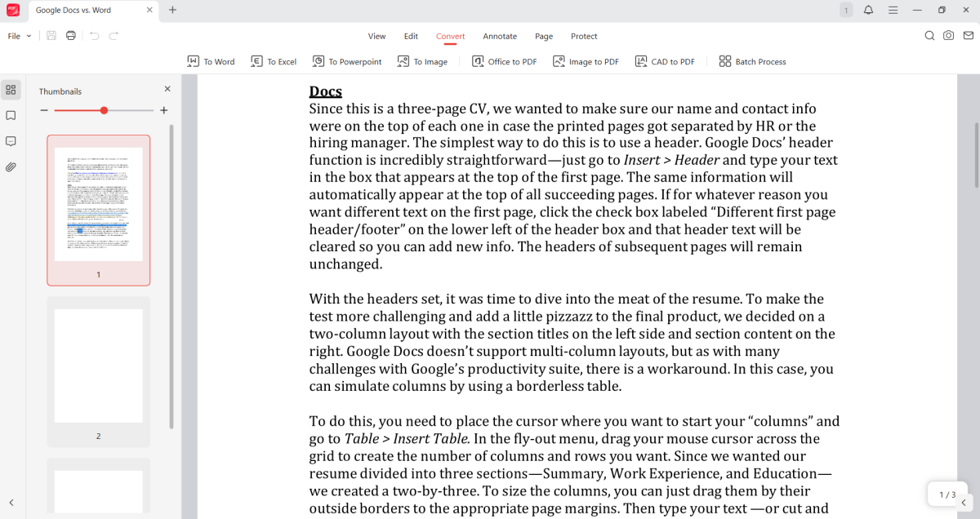
Task: Click the Thumbnails panel title
Action: (x=60, y=91)
